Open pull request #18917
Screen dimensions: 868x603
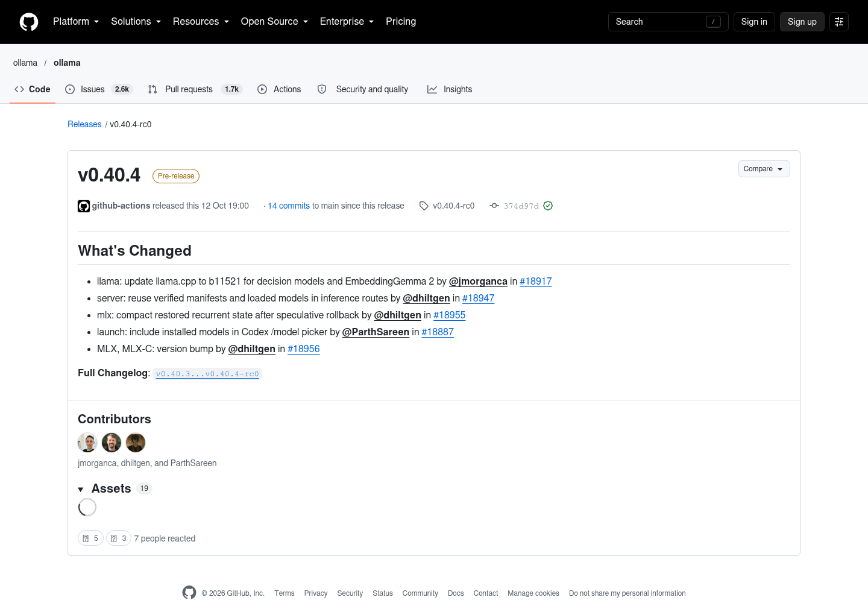point(536,281)
